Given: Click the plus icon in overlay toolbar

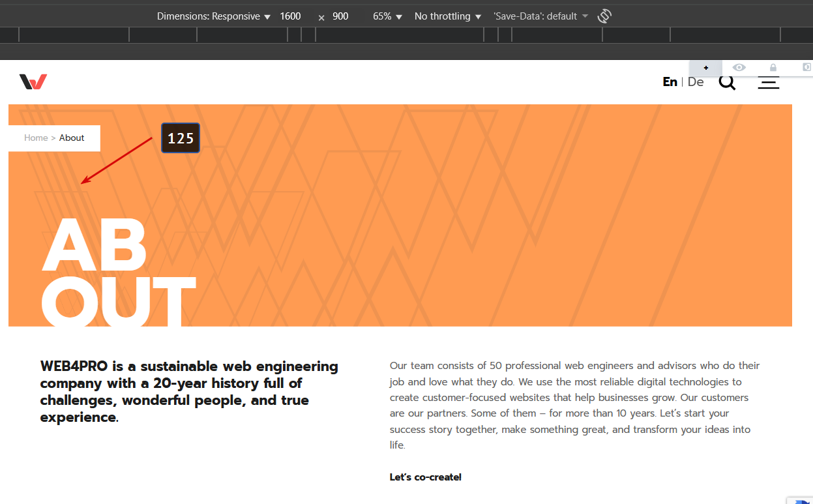Looking at the screenshot, I should click(x=705, y=68).
